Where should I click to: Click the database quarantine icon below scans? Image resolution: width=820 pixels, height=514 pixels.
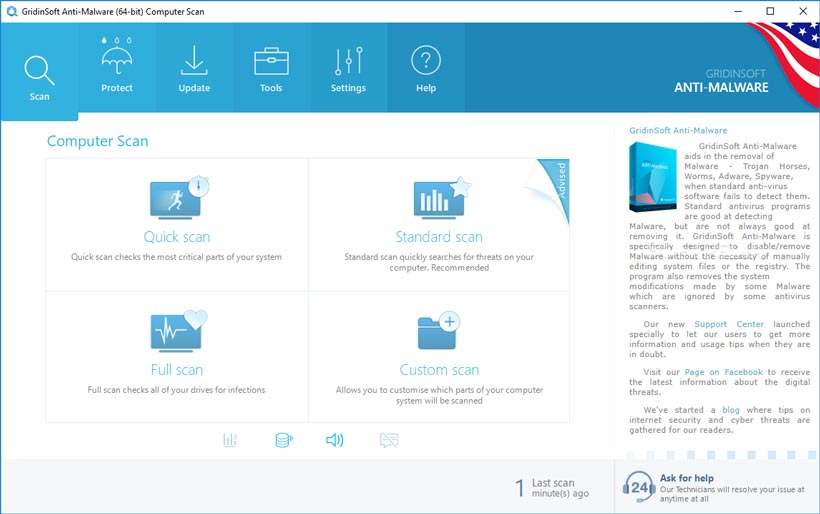(x=284, y=440)
